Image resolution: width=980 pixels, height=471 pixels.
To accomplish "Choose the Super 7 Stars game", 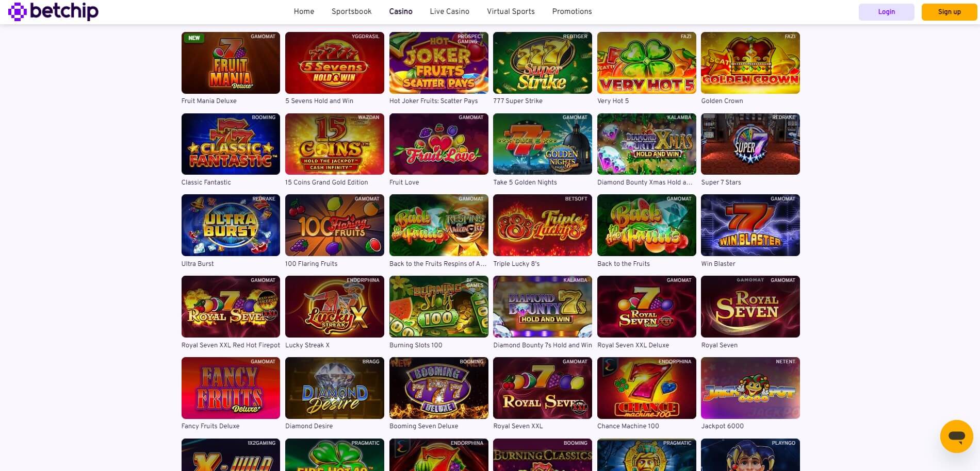I will pyautogui.click(x=750, y=144).
